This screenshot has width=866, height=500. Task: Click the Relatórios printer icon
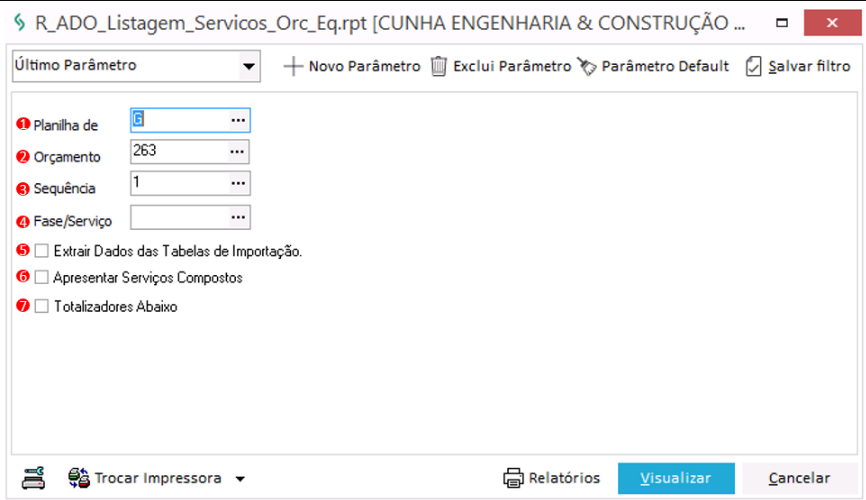(x=513, y=477)
